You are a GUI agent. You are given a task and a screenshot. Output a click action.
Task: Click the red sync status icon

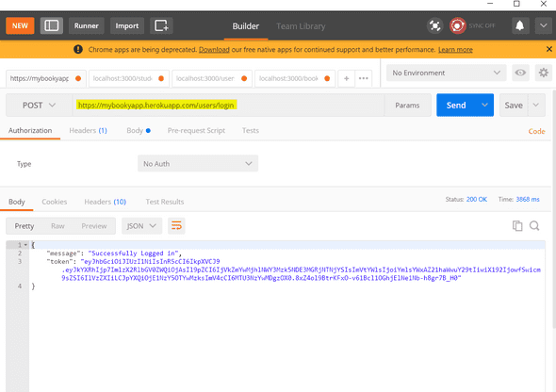click(457, 25)
